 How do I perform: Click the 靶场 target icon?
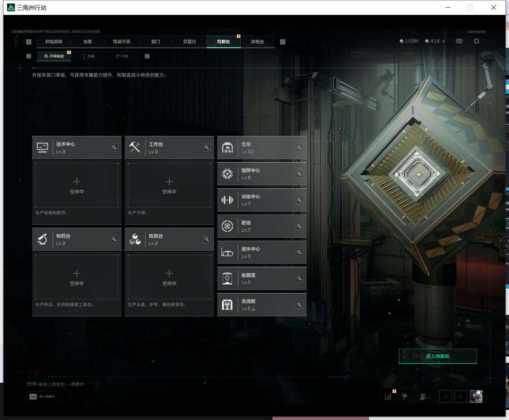coord(227,226)
